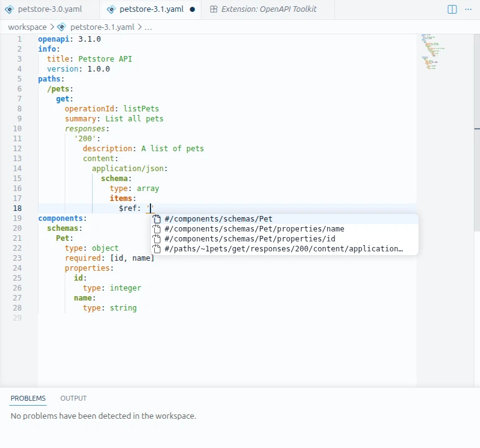The width and height of the screenshot is (480, 448).
Task: Click the 'items' key
Action: click(121, 198)
